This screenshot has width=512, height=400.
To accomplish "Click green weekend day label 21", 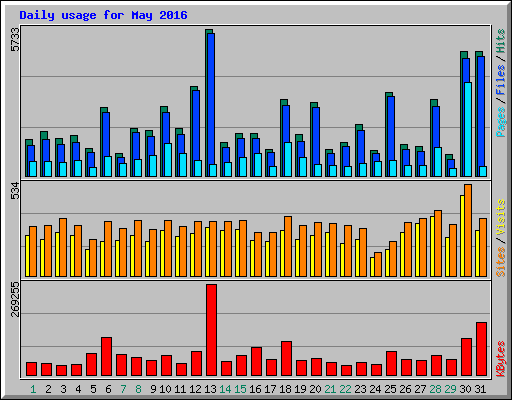I will (x=330, y=389).
